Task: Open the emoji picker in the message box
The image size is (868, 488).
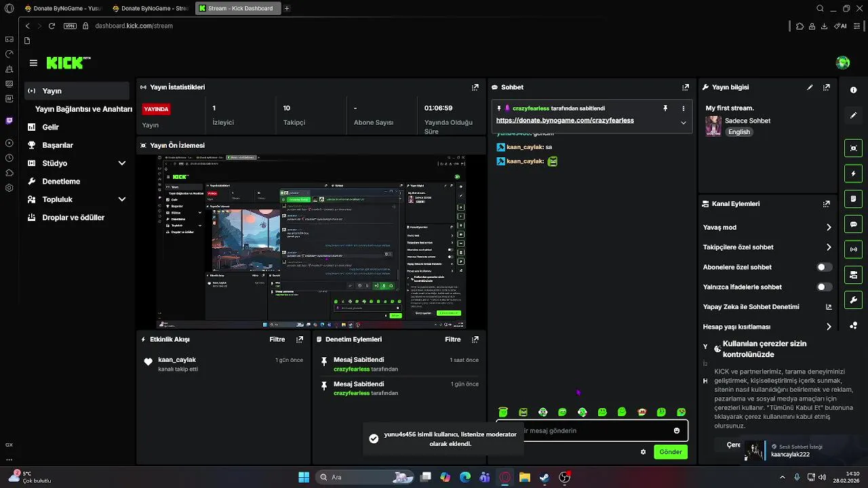Action: [677, 430]
